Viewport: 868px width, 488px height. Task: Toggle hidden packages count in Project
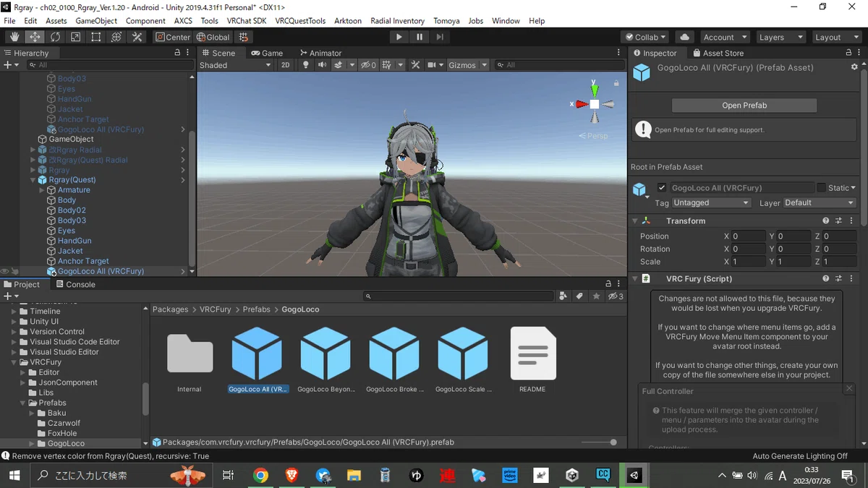point(616,296)
